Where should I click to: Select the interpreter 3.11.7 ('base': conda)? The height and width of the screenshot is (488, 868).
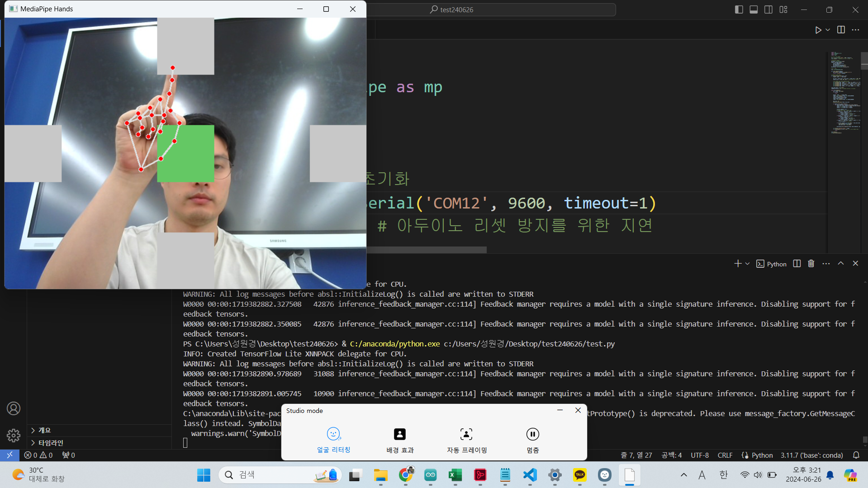(812, 455)
